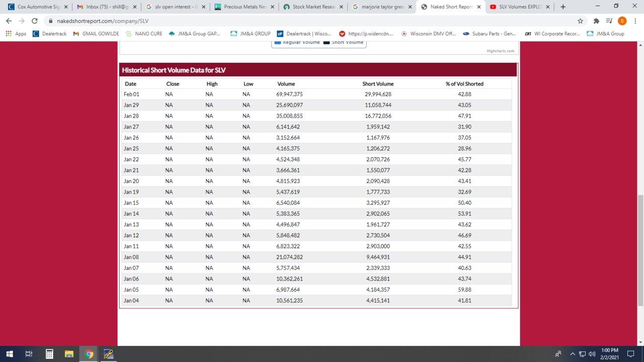The height and width of the screenshot is (362, 644).
Task: Show hidden system tray icons
Action: (x=572, y=354)
